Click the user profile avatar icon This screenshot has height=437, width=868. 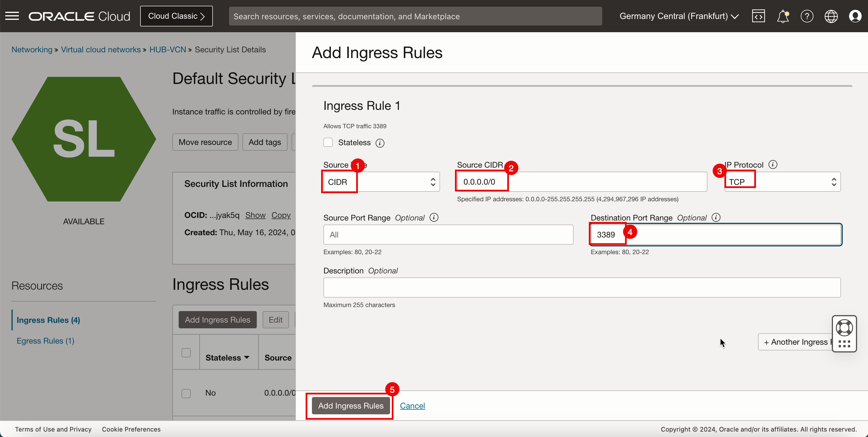coord(855,16)
